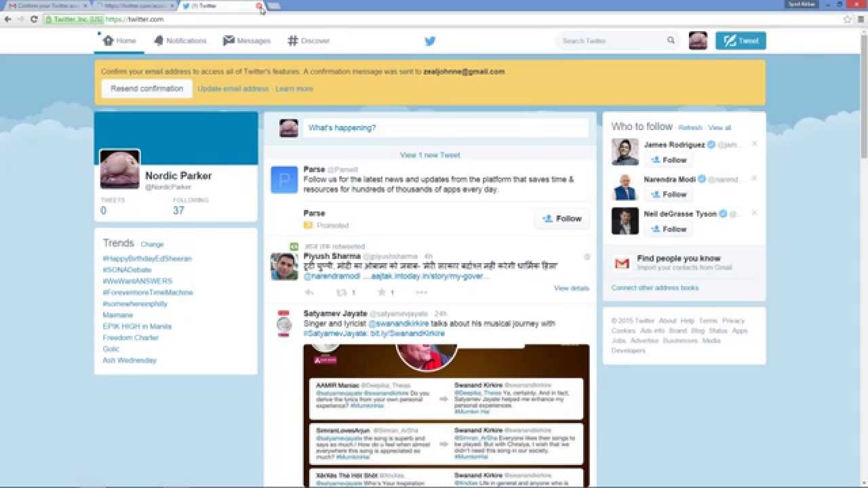Follow the promoted Parse account
The image size is (868, 488).
pyautogui.click(x=561, y=218)
